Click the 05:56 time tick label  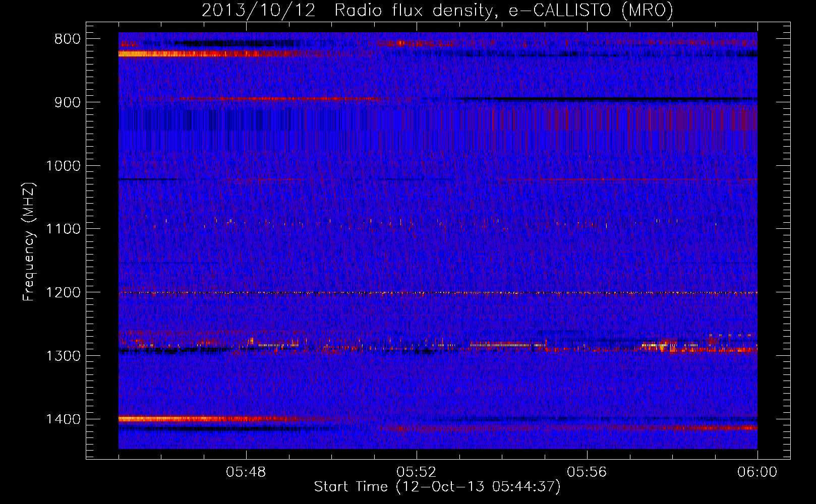587,472
